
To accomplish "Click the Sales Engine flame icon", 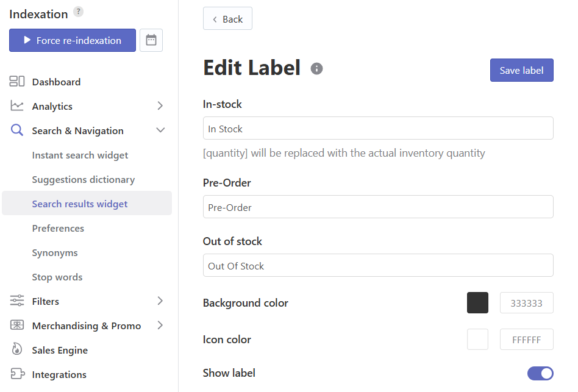I will coord(17,349).
